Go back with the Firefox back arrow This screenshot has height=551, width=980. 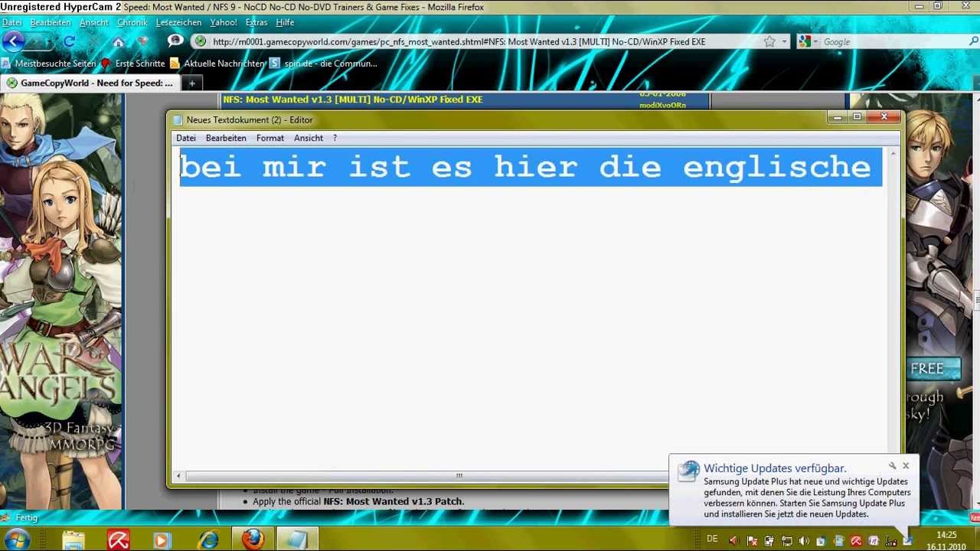tap(14, 41)
